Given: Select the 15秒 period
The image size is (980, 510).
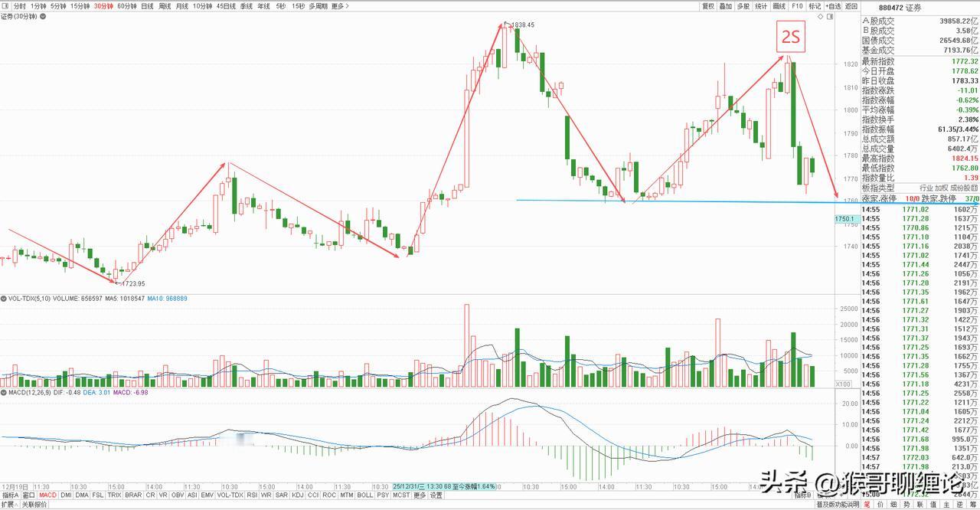Looking at the screenshot, I should click(298, 6).
